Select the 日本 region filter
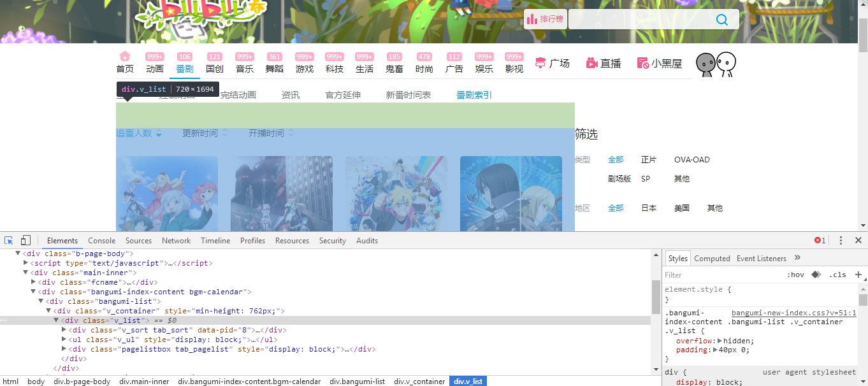Image resolution: width=868 pixels, height=386 pixels. pos(649,208)
